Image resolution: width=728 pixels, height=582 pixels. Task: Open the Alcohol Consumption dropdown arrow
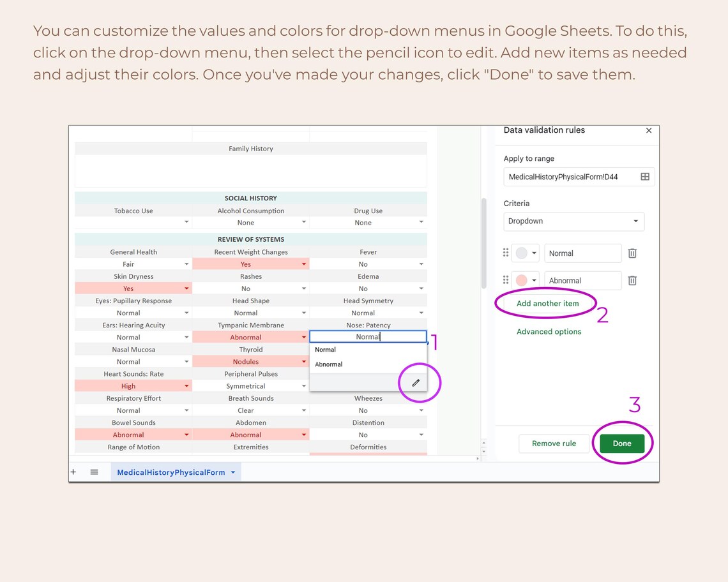304,222
